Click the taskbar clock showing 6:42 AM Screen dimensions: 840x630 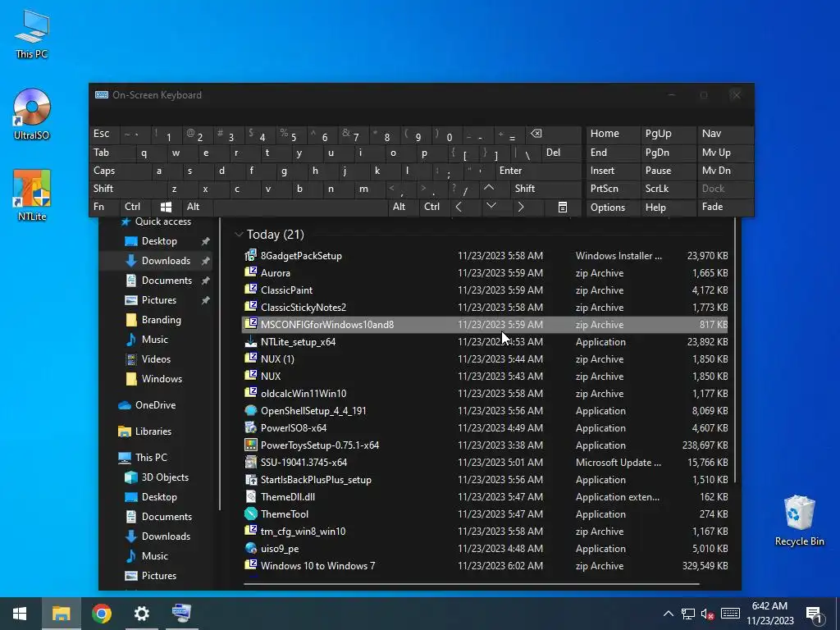click(769, 614)
